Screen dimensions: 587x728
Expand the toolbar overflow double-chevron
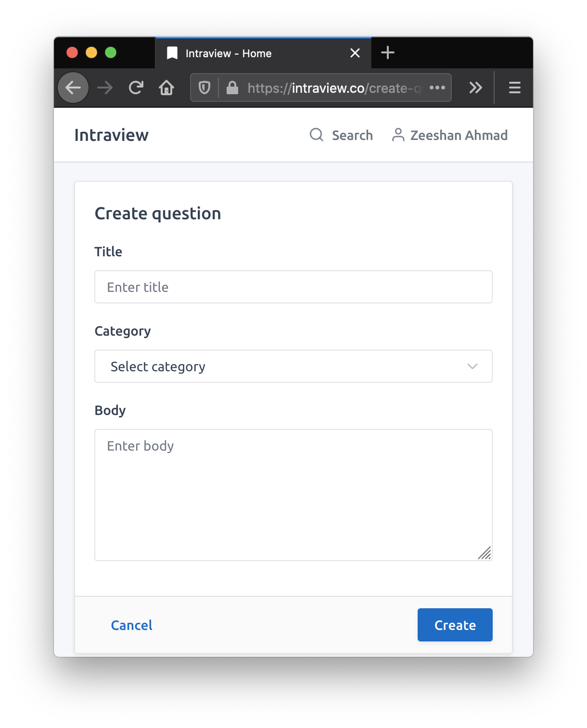(x=476, y=88)
